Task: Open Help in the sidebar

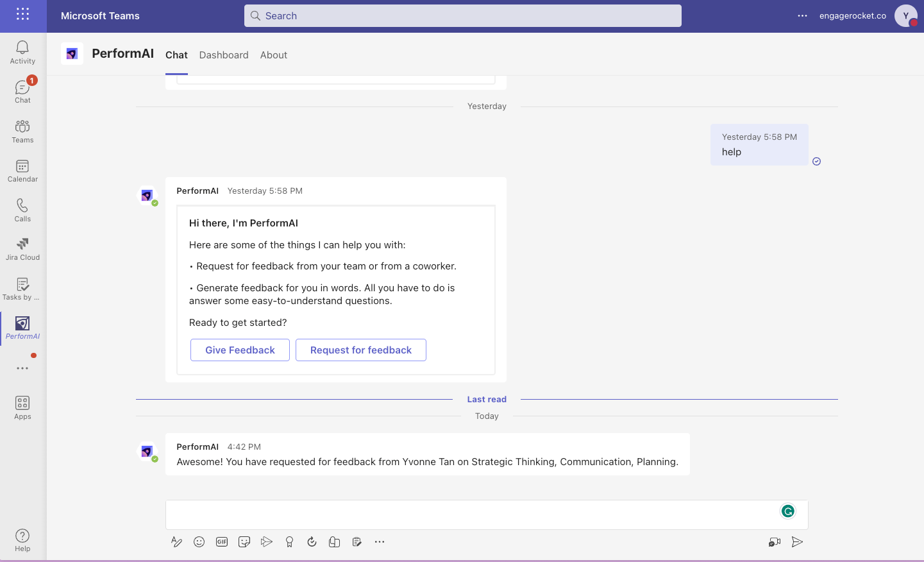Action: 22,540
